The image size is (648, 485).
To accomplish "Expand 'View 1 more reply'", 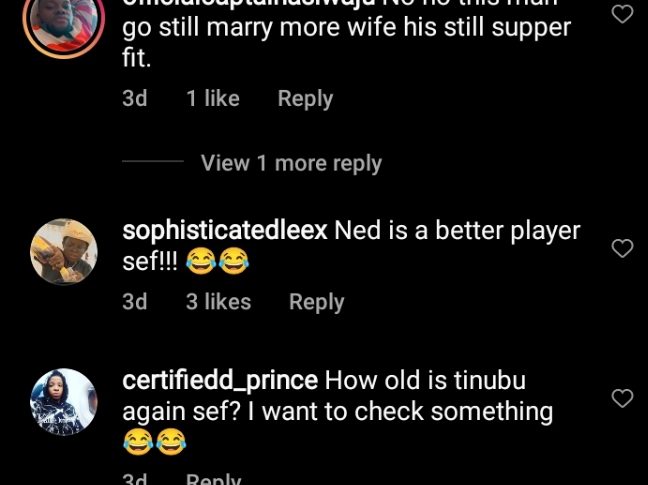I will [291, 162].
